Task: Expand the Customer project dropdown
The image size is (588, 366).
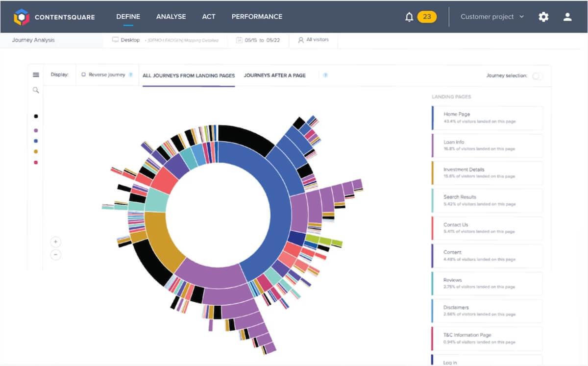Action: click(x=492, y=17)
